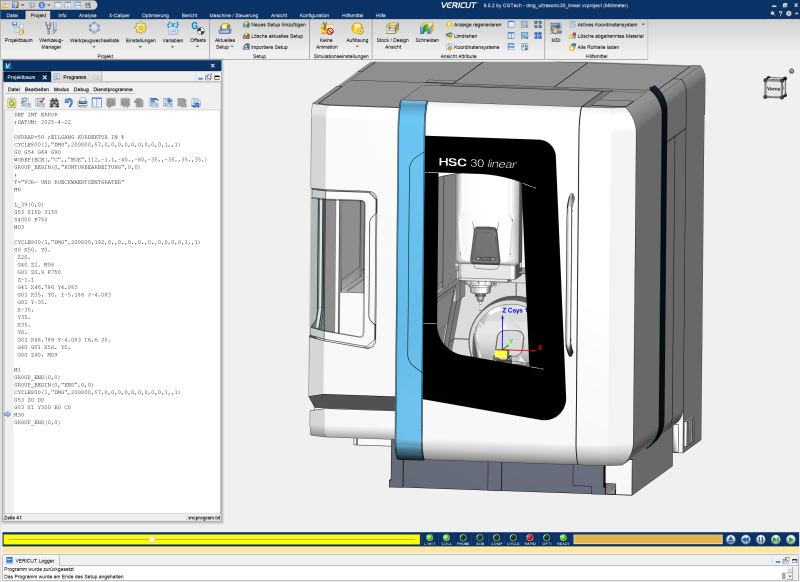The width and height of the screenshot is (800, 582).
Task: Expand the Aktives Koordinatensystem dropdown
Action: (643, 24)
